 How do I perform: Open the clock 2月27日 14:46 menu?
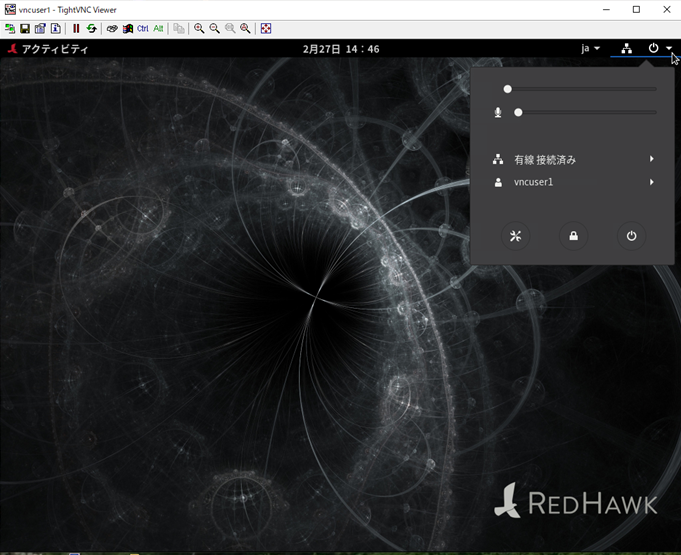coord(341,49)
